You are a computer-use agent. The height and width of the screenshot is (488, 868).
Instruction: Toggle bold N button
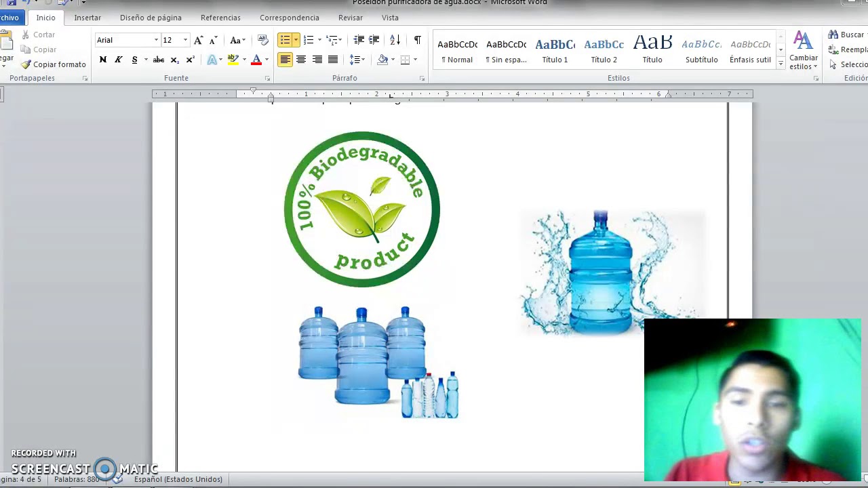[x=103, y=60]
